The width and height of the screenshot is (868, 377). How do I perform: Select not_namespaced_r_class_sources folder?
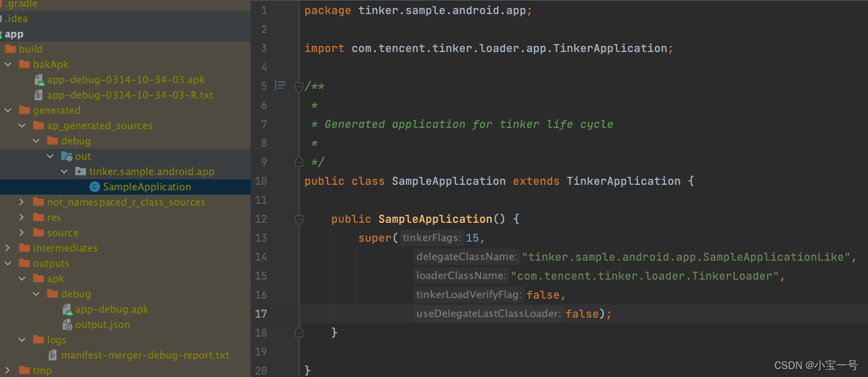pos(125,202)
